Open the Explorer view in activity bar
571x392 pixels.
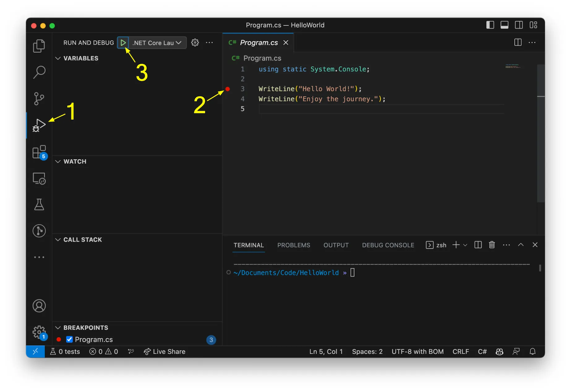39,46
